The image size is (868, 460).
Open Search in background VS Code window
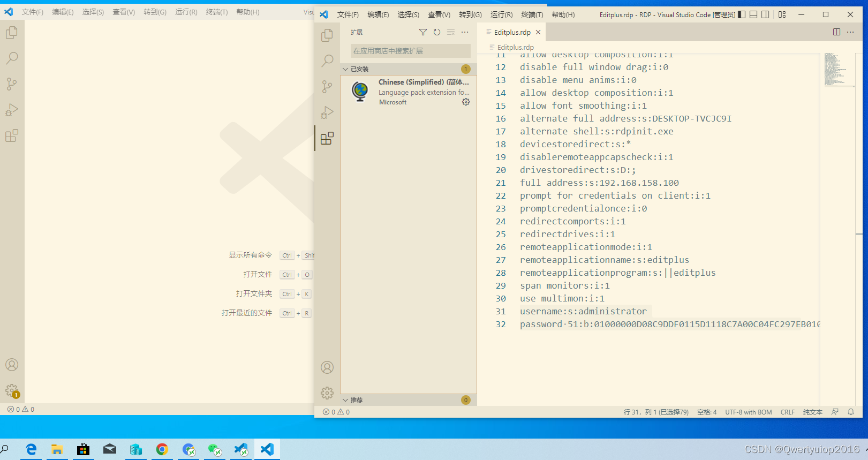[x=12, y=58]
